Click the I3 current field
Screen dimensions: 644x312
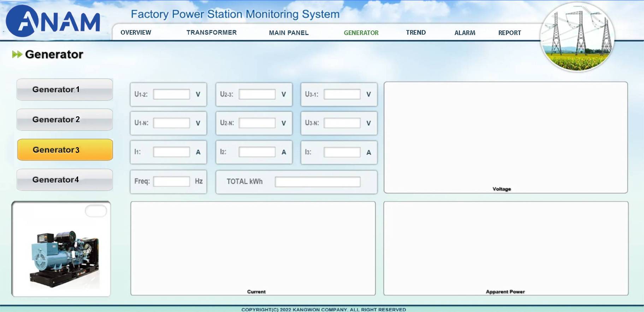(342, 152)
